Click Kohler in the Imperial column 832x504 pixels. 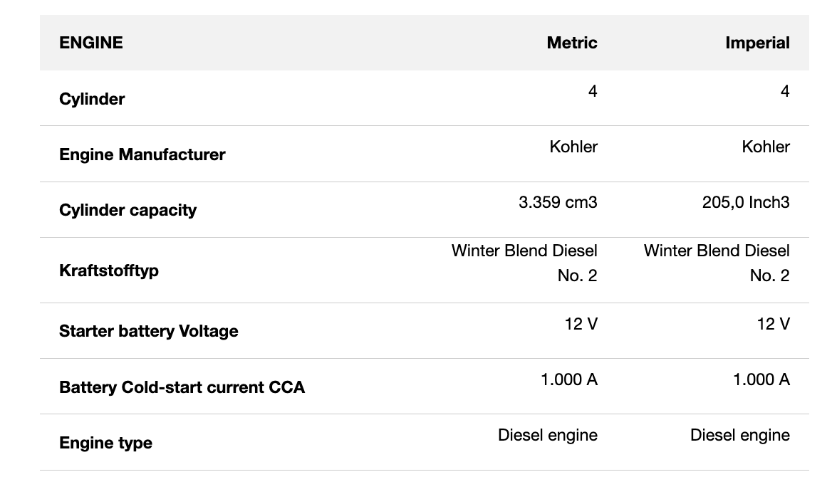(x=766, y=147)
